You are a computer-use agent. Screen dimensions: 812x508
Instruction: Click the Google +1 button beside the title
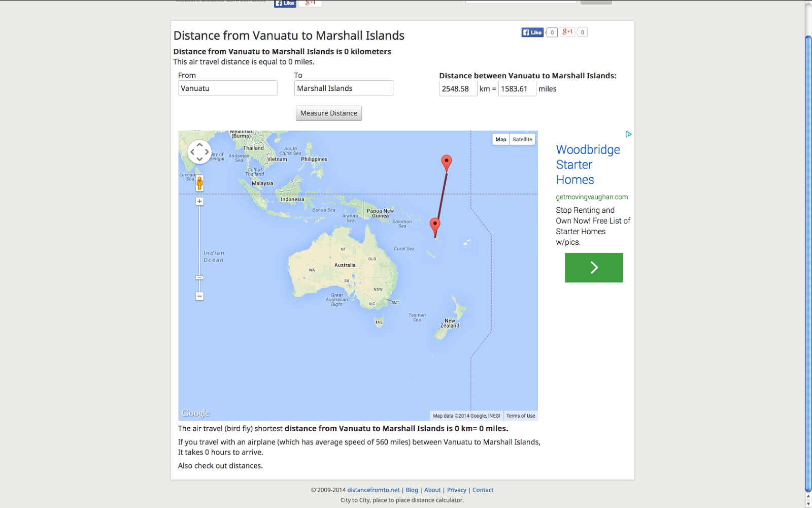pyautogui.click(x=567, y=32)
